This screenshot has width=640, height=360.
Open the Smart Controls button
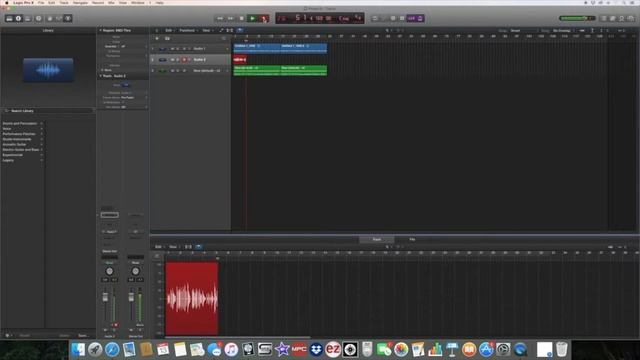coord(50,18)
